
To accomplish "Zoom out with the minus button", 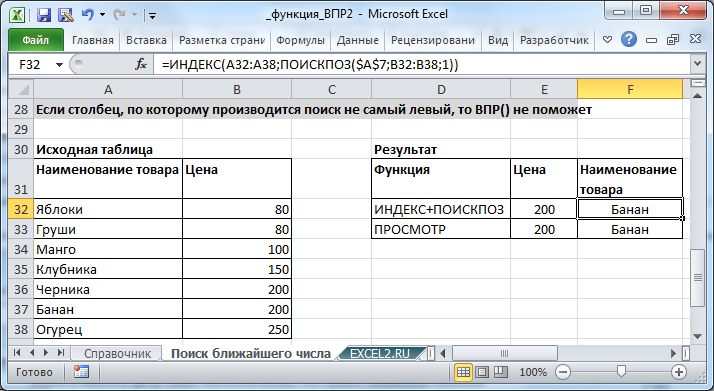I will 563,372.
